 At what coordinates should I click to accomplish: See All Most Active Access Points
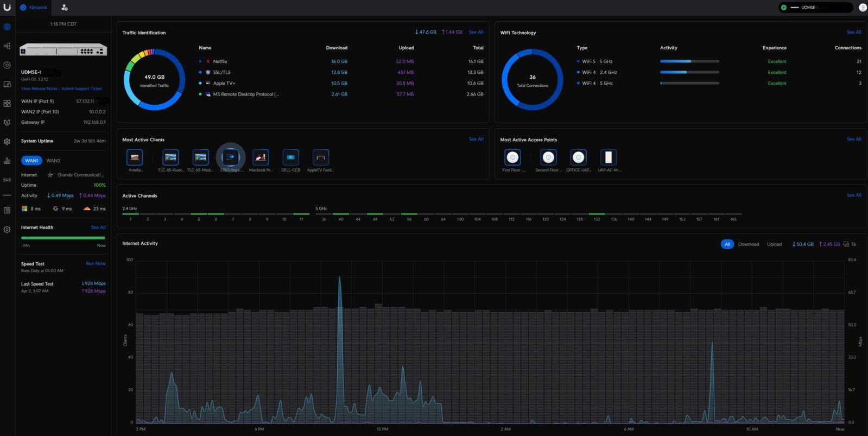(x=854, y=139)
